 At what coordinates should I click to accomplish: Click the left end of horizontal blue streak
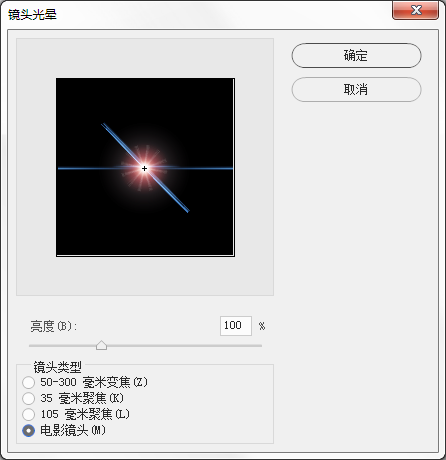click(x=60, y=168)
